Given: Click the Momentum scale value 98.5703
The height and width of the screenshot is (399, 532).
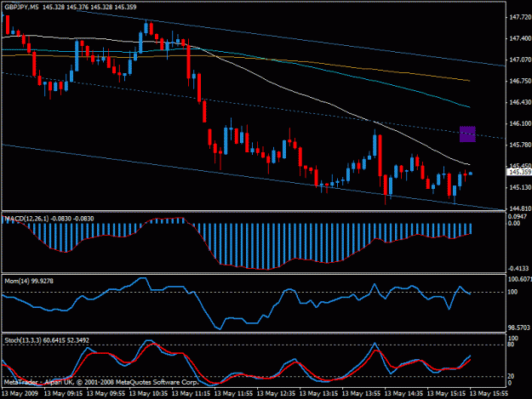Looking at the screenshot, I should [x=518, y=328].
